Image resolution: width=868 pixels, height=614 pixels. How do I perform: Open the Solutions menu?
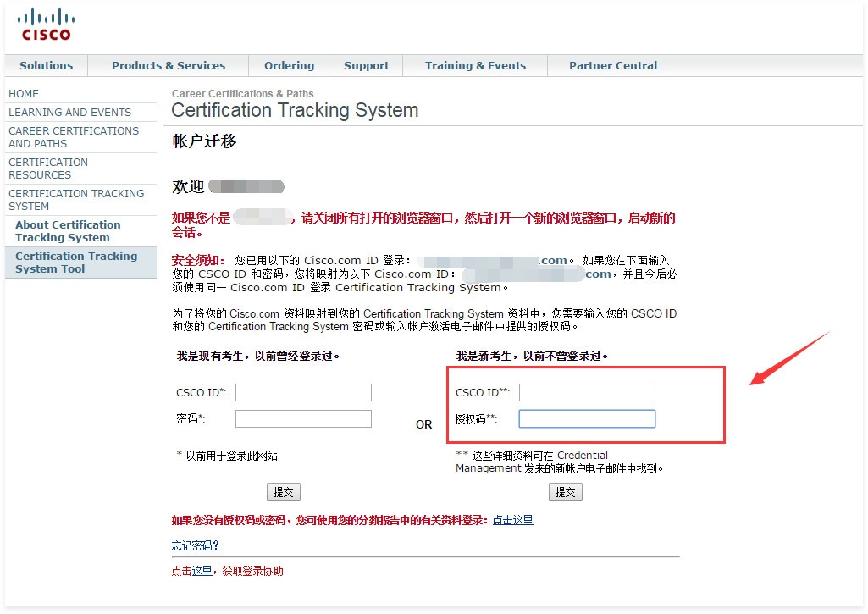[46, 65]
